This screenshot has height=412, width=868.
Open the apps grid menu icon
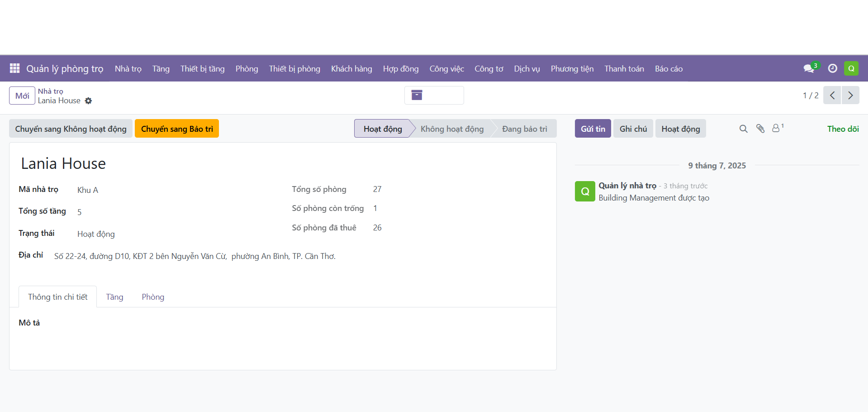click(14, 68)
